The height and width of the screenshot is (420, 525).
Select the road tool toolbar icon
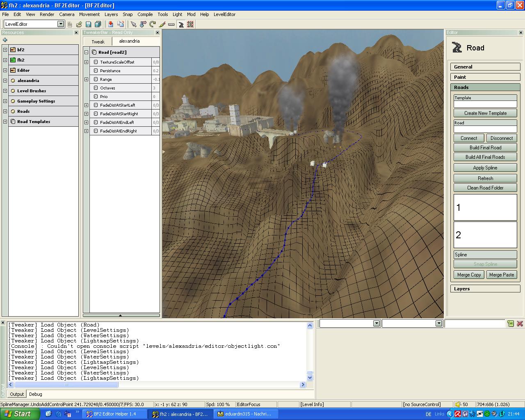click(x=181, y=24)
